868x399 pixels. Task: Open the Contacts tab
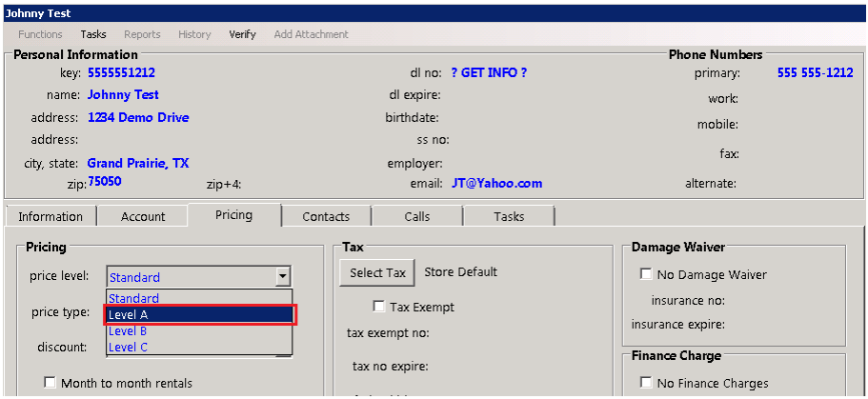pos(326,217)
